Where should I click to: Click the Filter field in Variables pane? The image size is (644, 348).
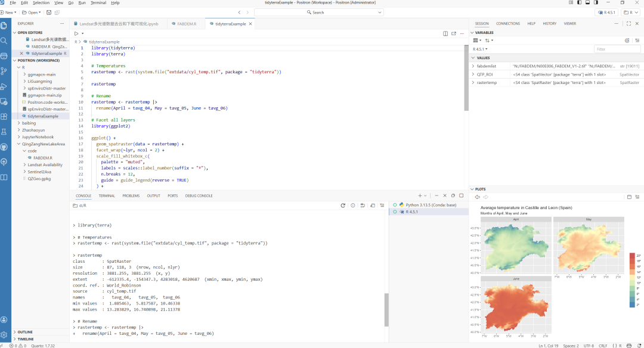(x=617, y=49)
